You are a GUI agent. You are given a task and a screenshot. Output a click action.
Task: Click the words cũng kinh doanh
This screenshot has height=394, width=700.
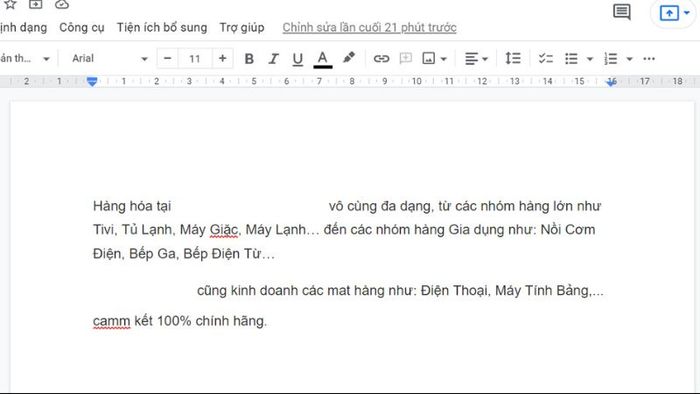[x=247, y=290]
